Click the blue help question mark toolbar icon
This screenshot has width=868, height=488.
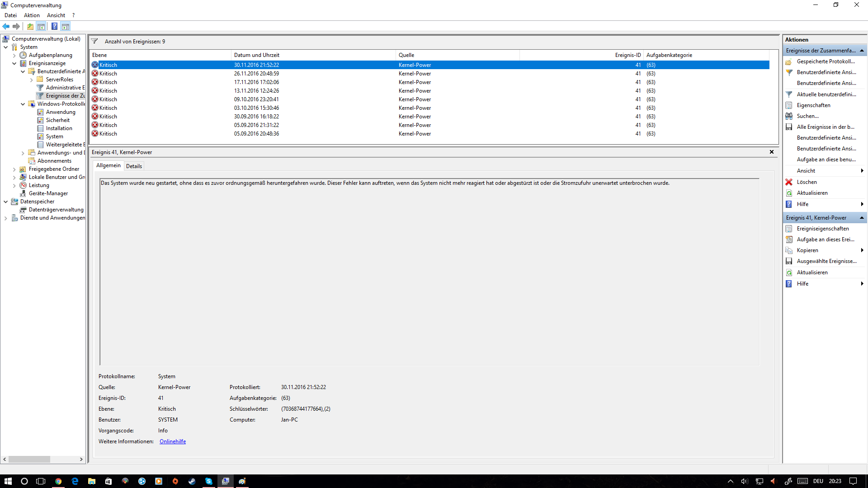coord(54,26)
